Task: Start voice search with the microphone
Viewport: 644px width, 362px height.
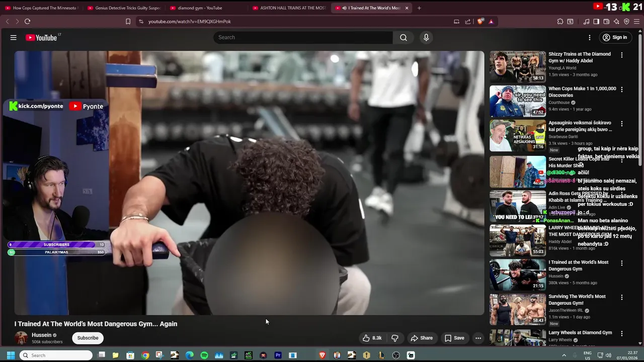Action: 426,37
